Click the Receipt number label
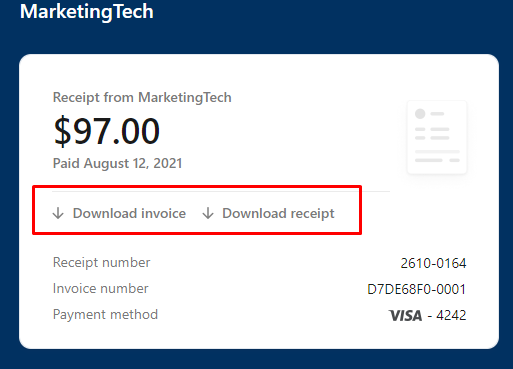513x369 pixels. pos(102,263)
